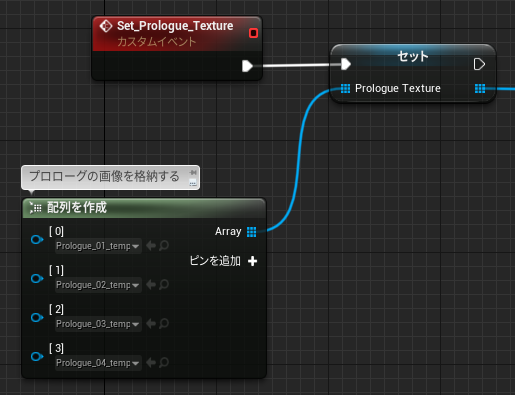Click the プロローグの画像を格納する comment text
The image size is (515, 395).
tap(104, 176)
